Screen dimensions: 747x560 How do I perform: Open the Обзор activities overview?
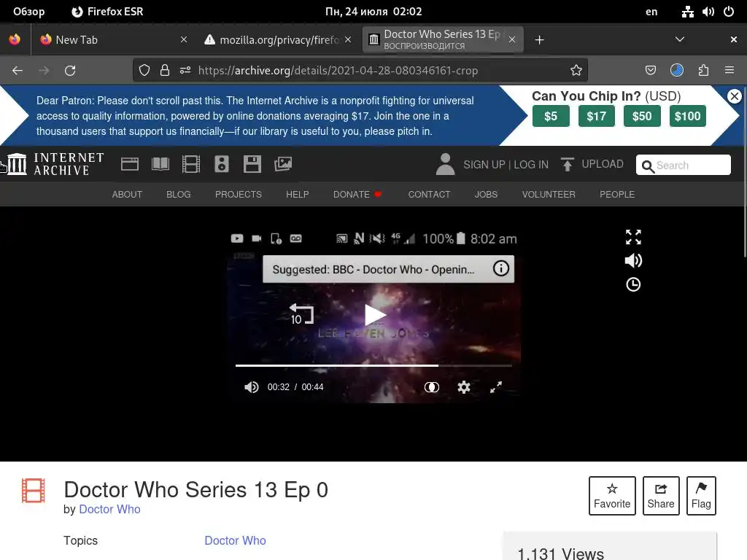pos(28,12)
